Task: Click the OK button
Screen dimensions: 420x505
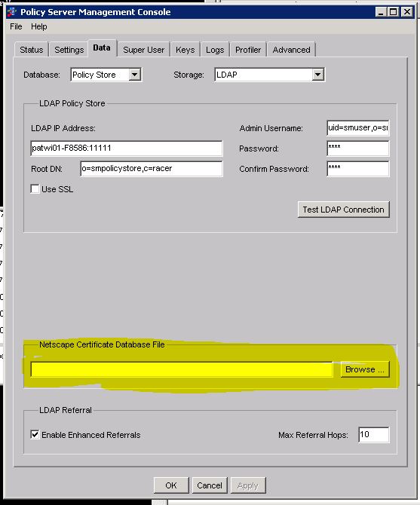Action: 171,485
